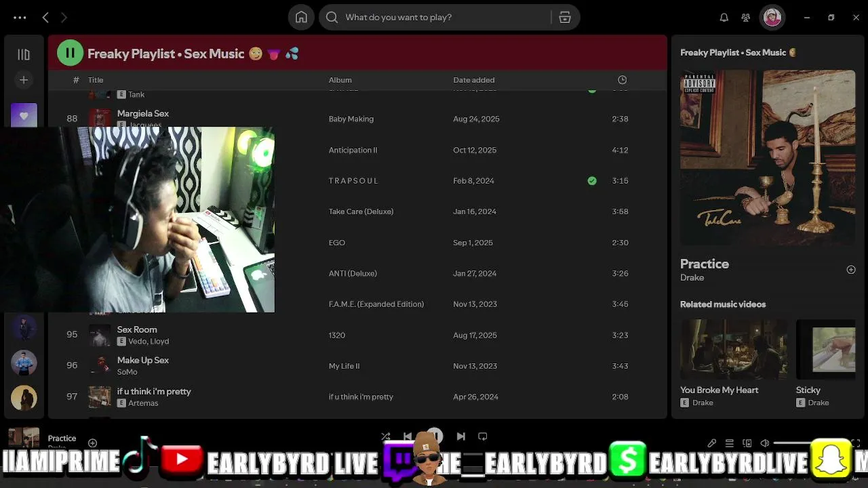
Task: Add Practice to Liked Songs from player bar
Action: click(93, 443)
